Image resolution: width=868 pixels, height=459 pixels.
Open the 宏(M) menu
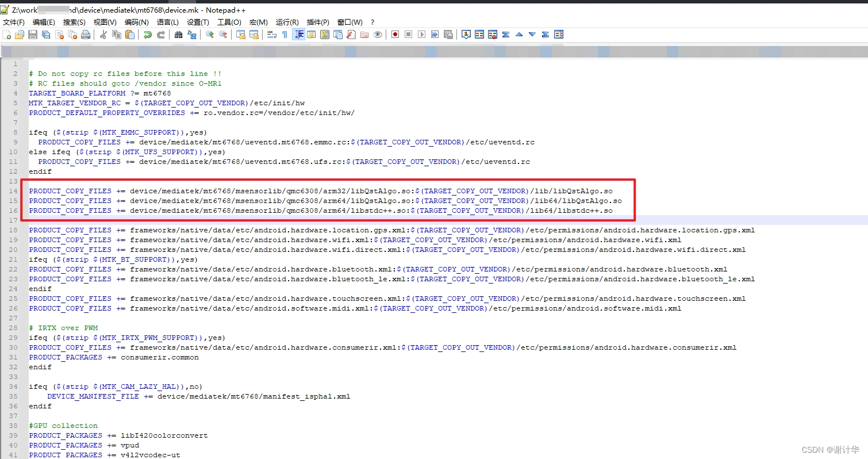(258, 22)
